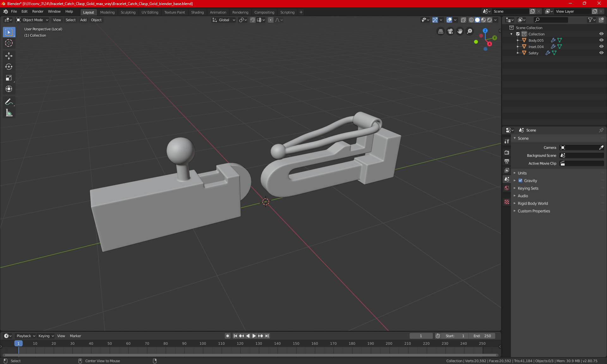The image size is (607, 364).
Task: Click timeline frame 1 marker
Action: [18, 343]
